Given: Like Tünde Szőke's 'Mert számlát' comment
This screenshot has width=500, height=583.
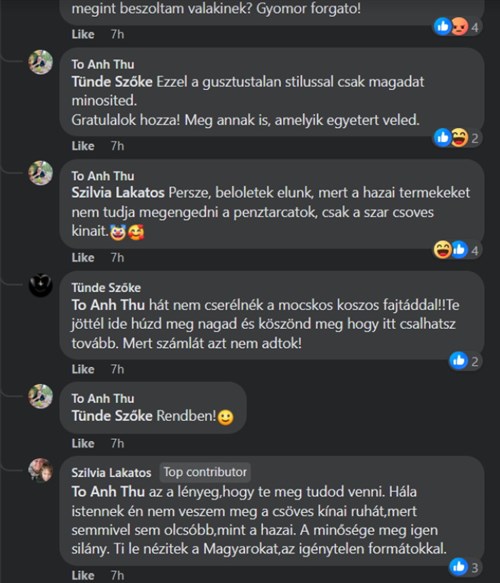Looking at the screenshot, I should click(83, 369).
